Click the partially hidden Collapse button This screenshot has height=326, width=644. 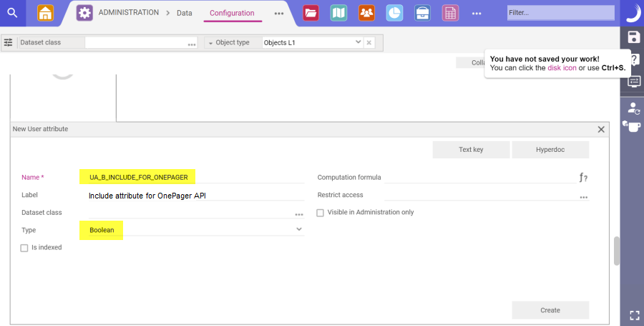click(x=471, y=62)
